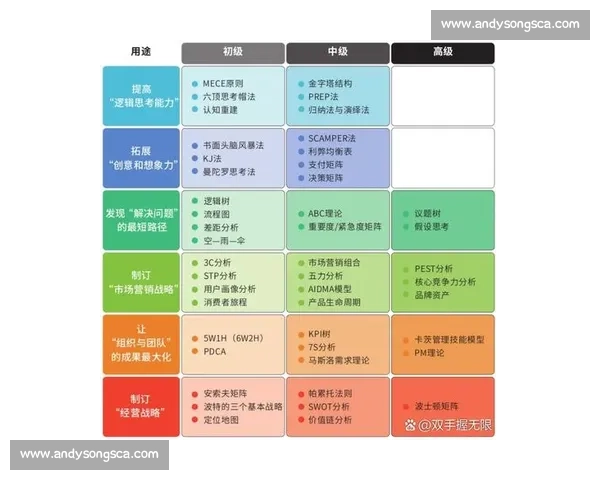Select the 高级 column header
Viewport: 600px width, 480px height.
pyautogui.click(x=442, y=52)
